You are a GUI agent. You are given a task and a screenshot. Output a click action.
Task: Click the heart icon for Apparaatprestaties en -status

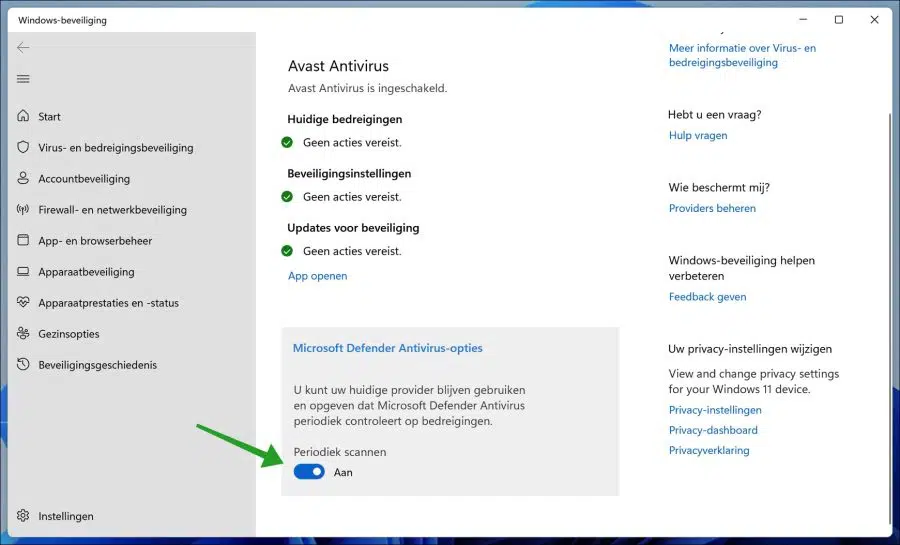click(23, 302)
